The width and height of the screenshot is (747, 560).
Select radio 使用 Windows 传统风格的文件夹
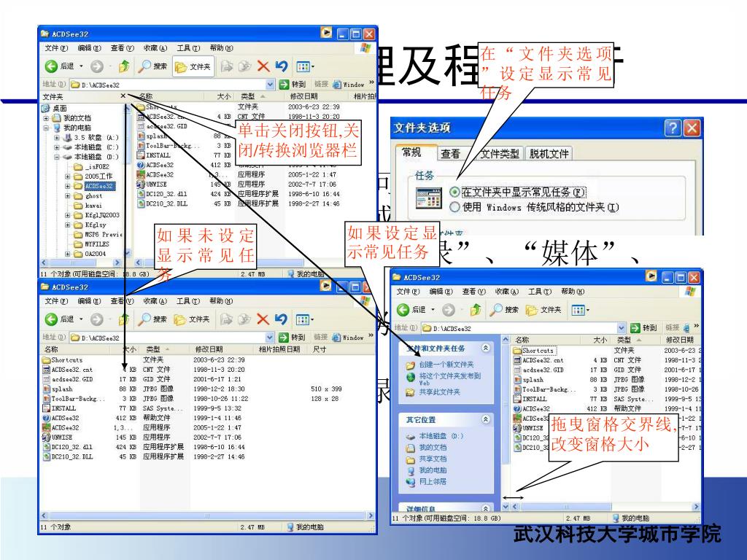click(x=454, y=207)
